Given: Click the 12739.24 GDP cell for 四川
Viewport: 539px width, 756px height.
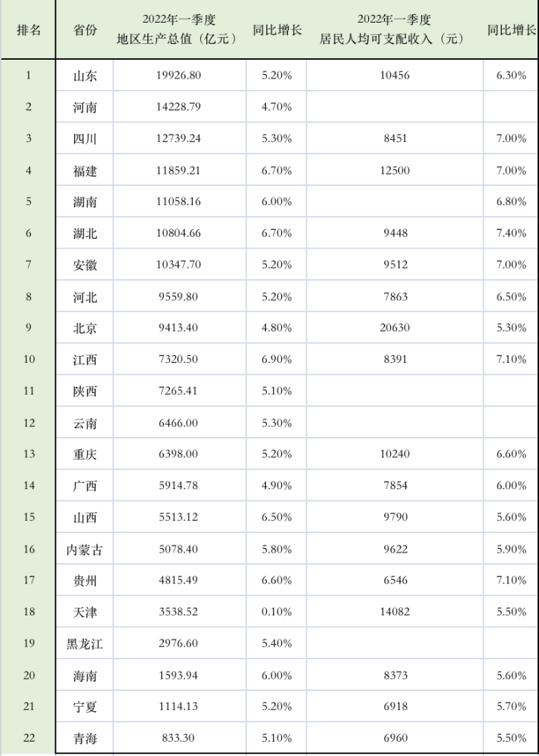Looking at the screenshot, I should click(179, 138).
